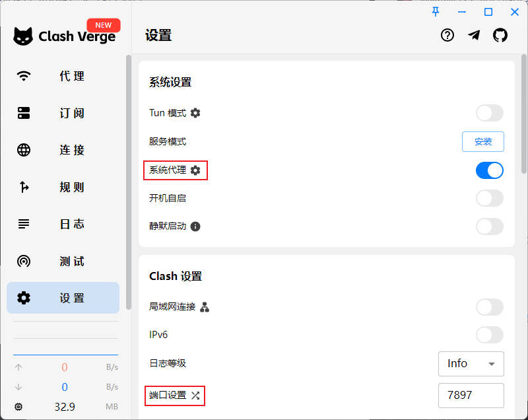Click 安装 to install service mode
This screenshot has width=528, height=420.
tap(483, 141)
